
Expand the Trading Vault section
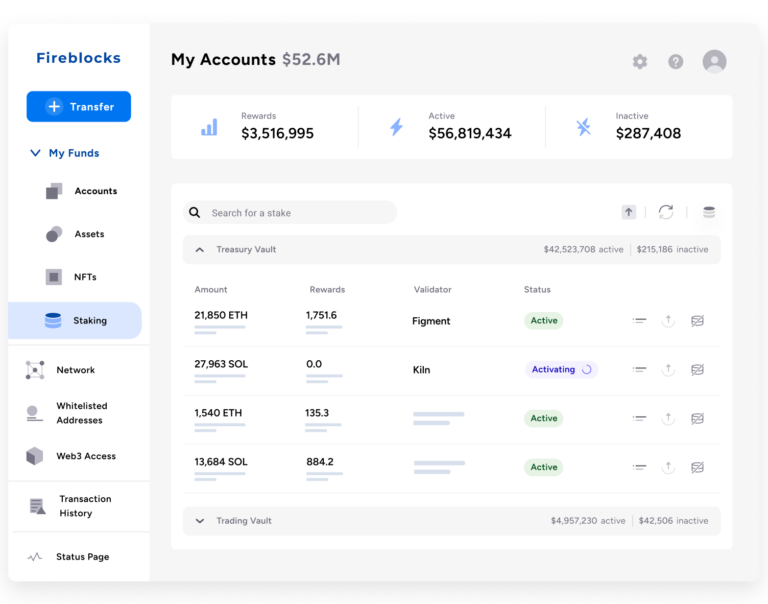pyautogui.click(x=200, y=521)
